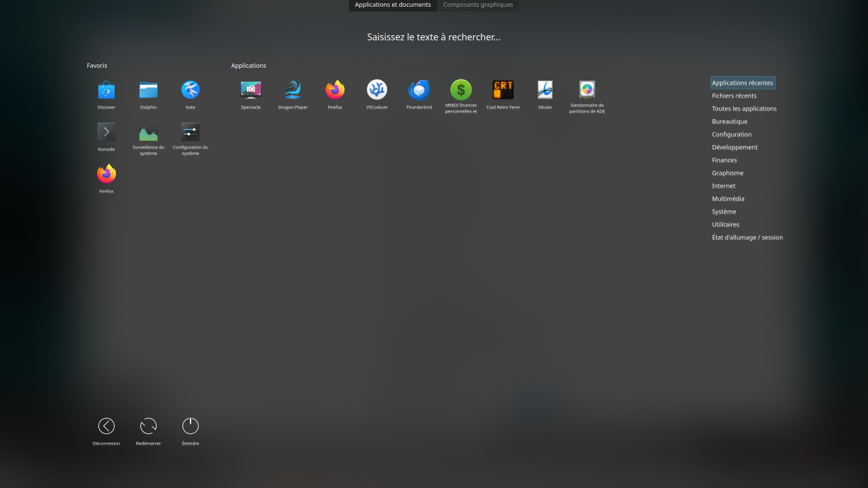Show Toutes les applications category

click(x=744, y=108)
